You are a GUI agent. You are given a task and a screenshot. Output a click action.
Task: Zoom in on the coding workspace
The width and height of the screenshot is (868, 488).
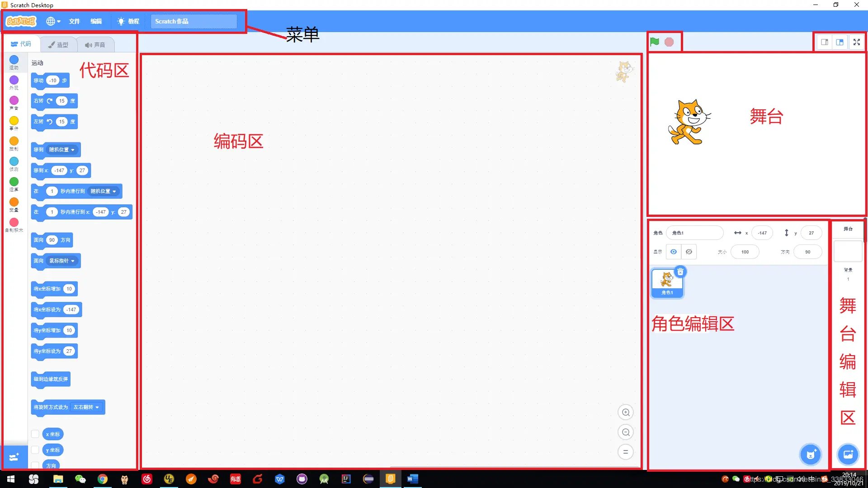[x=626, y=412]
